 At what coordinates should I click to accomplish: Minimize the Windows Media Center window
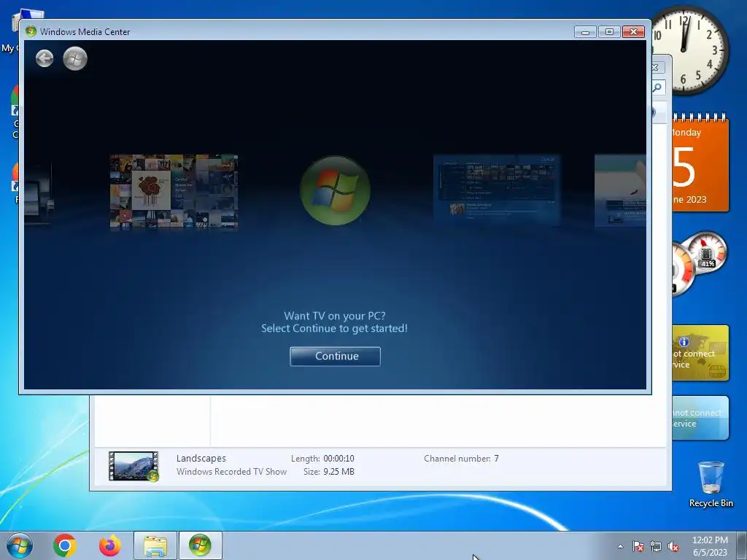point(585,32)
